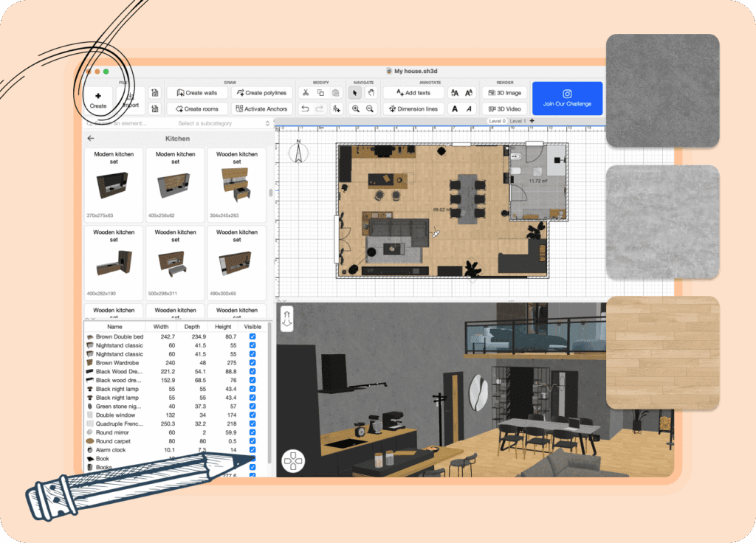756x543 pixels.
Task: Hide the Round mirror item
Action: tap(252, 432)
